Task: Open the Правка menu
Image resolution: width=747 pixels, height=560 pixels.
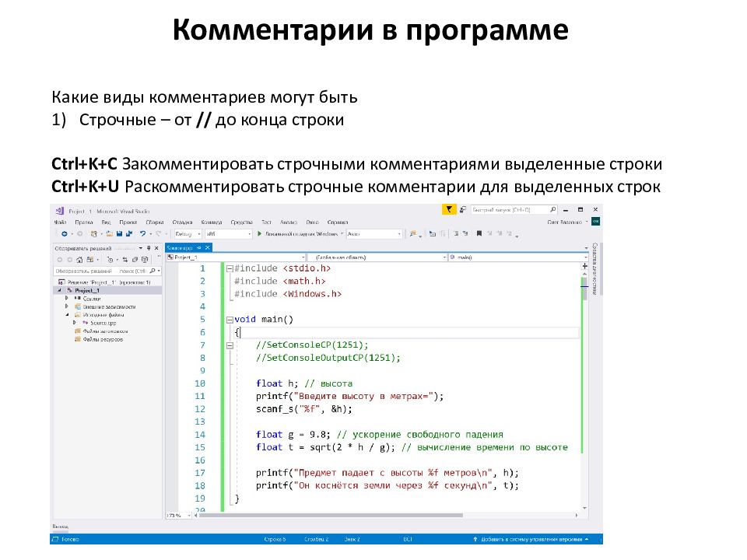Action: pyautogui.click(x=84, y=222)
